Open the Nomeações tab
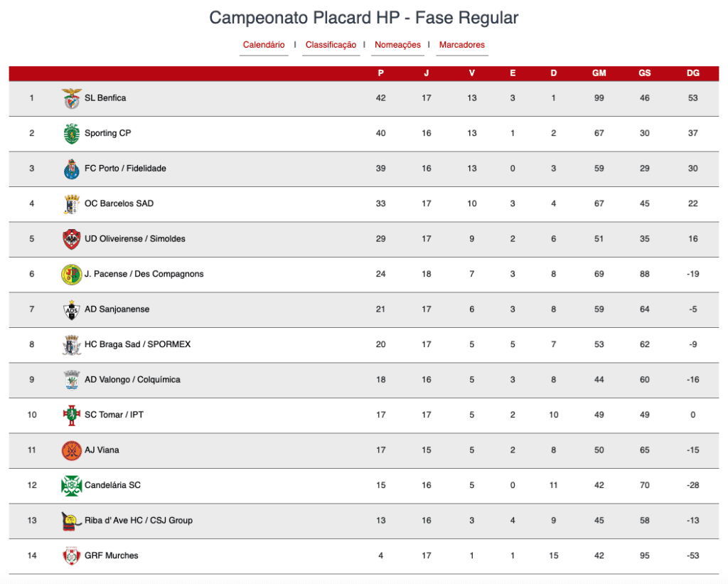Screen dimensions: 728x584 (397, 45)
